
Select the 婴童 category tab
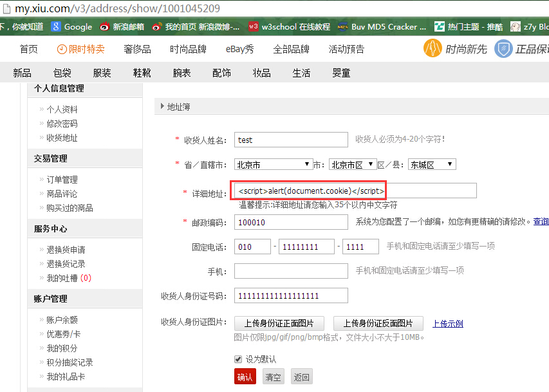341,73
